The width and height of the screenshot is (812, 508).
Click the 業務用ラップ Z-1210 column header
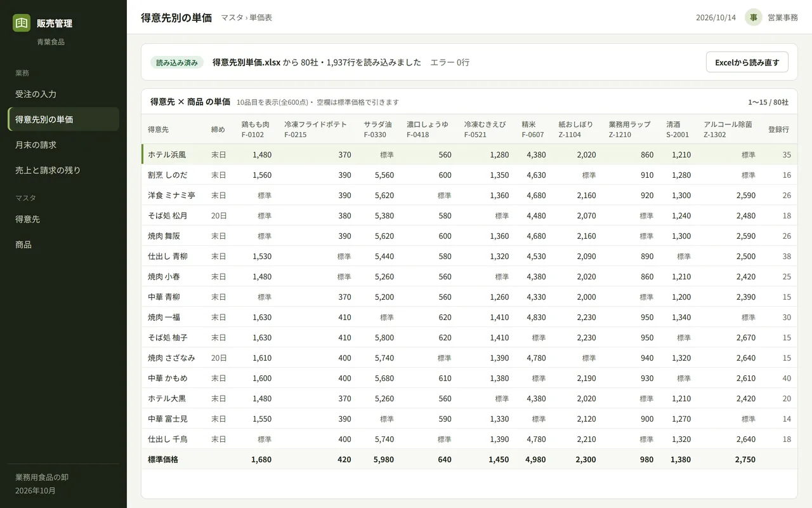click(x=630, y=129)
